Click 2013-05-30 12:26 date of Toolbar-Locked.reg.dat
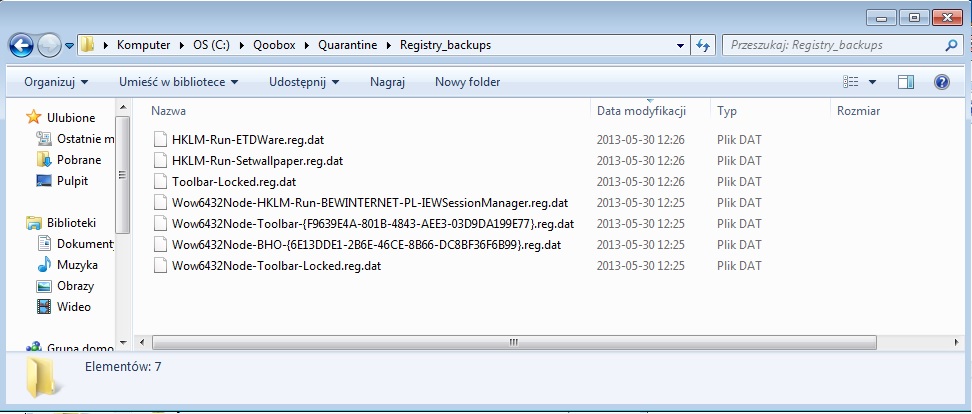Screen dimensions: 972x414 coord(640,182)
